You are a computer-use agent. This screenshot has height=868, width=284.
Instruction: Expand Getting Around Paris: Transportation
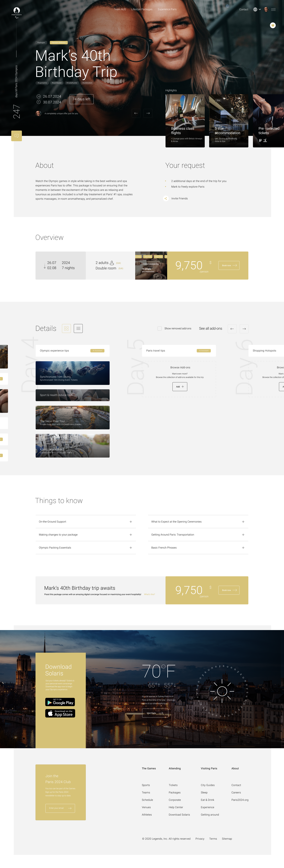(x=243, y=535)
